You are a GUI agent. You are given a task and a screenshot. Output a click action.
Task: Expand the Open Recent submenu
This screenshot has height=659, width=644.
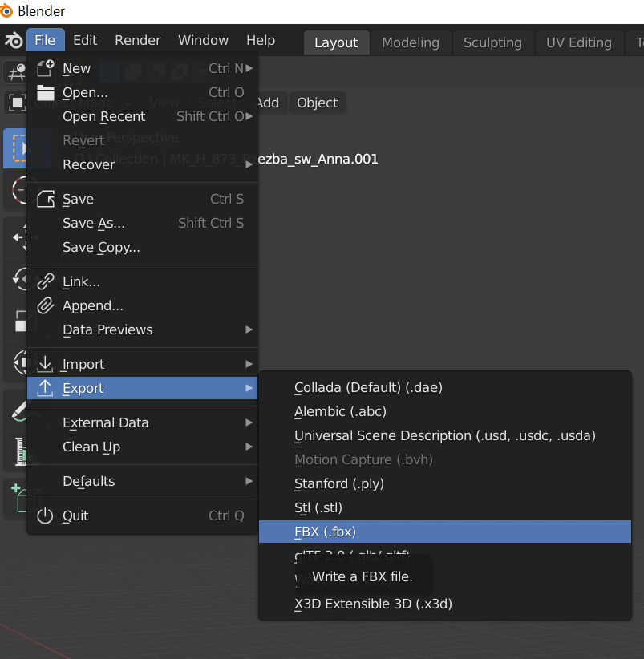click(143, 116)
